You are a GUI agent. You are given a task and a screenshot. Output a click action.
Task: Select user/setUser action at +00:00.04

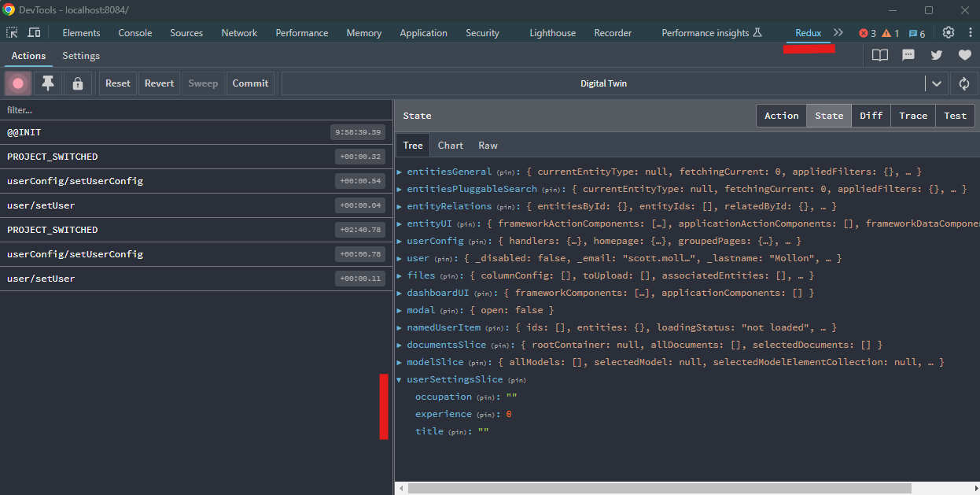(x=196, y=205)
